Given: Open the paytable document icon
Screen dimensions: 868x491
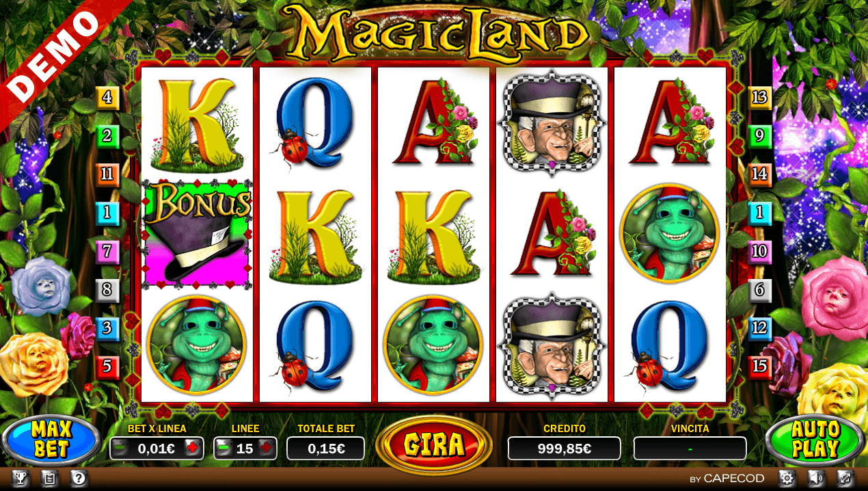Looking at the screenshot, I should tap(49, 479).
